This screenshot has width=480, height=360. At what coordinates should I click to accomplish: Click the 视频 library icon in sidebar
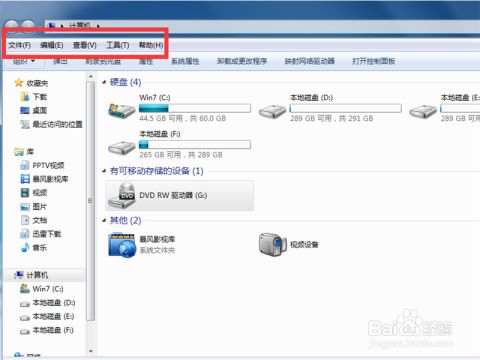25,193
